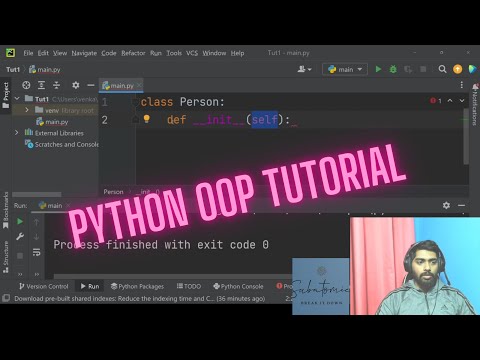Open the Notifications sidebar panel
Viewport: 480px width, 360px height.
click(x=475, y=104)
